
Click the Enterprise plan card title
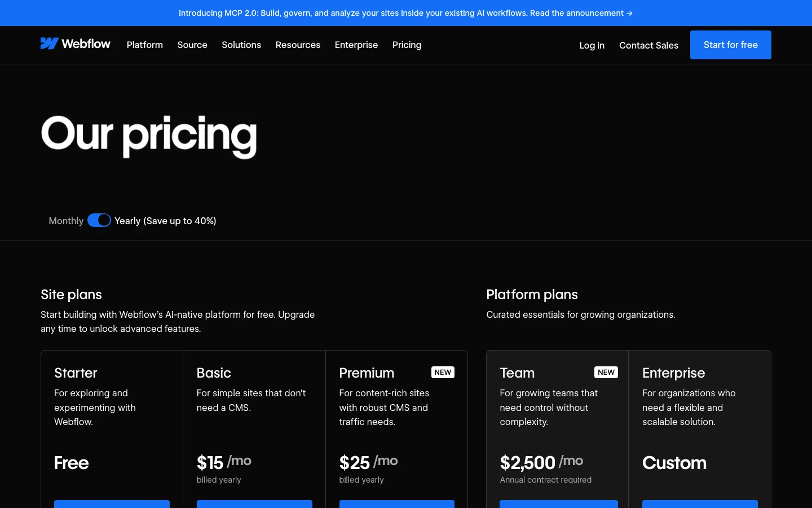(x=674, y=373)
